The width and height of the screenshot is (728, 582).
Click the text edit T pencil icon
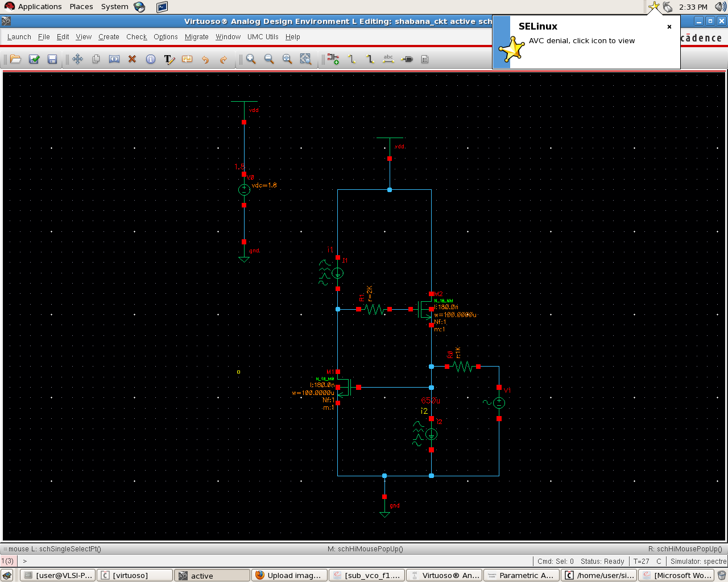(169, 59)
